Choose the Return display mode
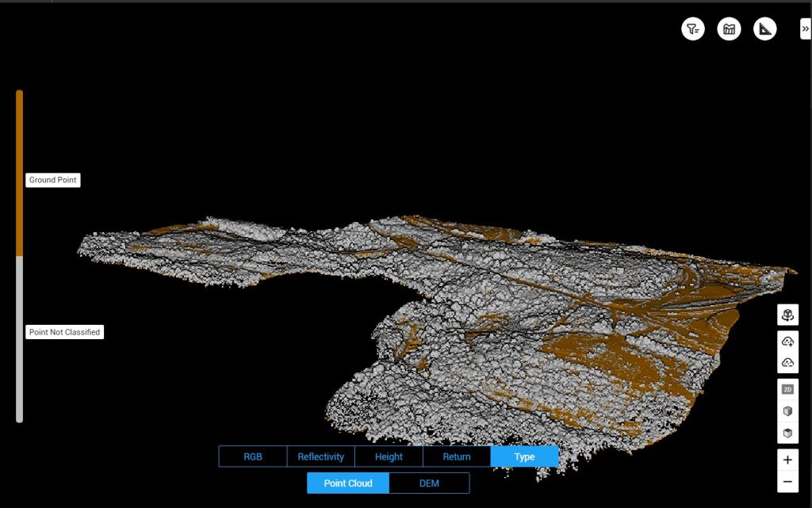The height and width of the screenshot is (508, 812). coord(457,456)
